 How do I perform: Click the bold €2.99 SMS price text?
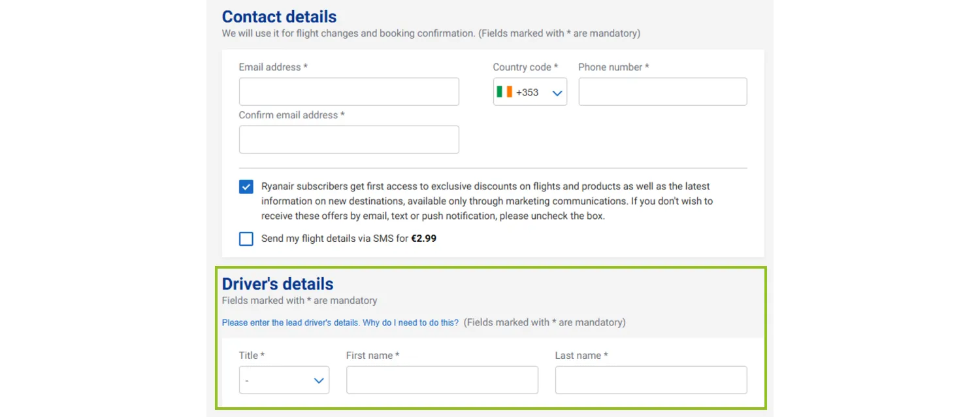[x=423, y=239]
